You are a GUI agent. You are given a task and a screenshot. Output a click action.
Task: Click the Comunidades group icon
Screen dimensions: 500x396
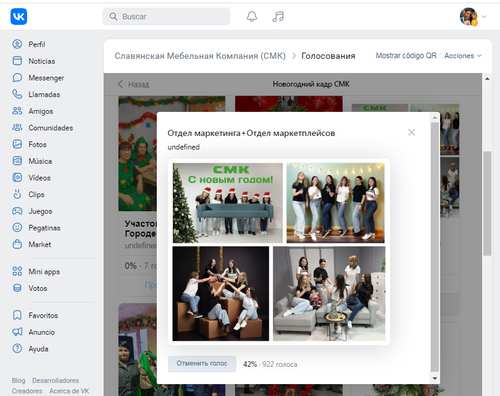click(x=17, y=128)
